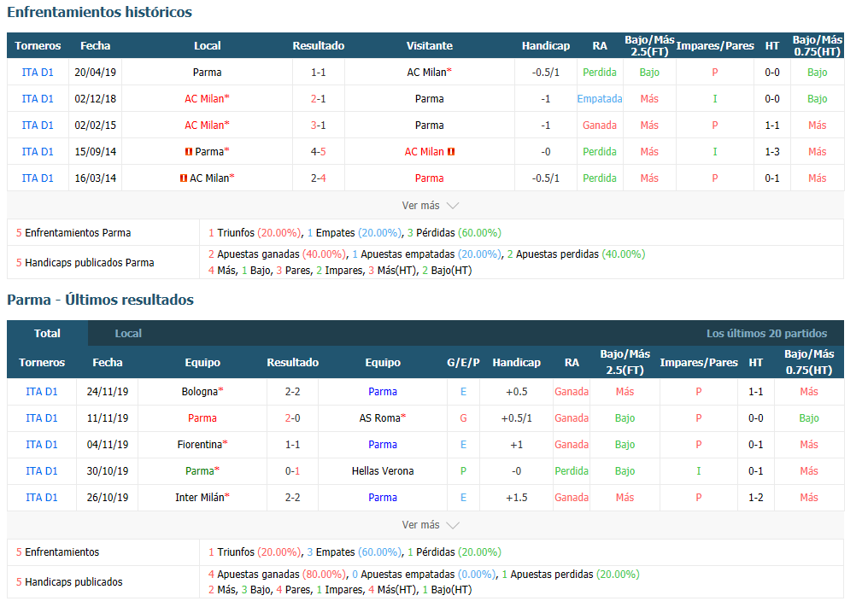This screenshot has width=868, height=607.
Task: Click 5 Enfrentamientos Parma summary label
Action: point(73,233)
